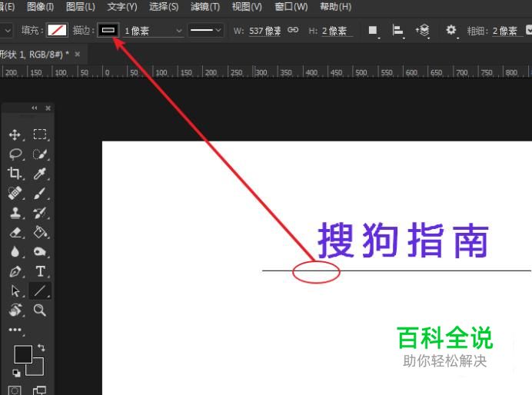The height and width of the screenshot is (395, 532).
Task: Select the Horizontal Type tool
Action: tap(40, 271)
